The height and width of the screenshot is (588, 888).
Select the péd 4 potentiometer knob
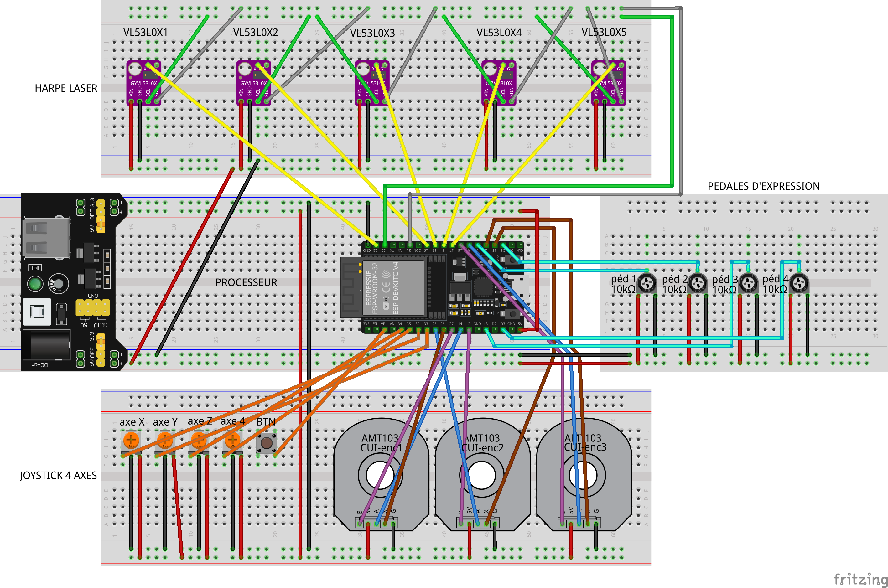pyautogui.click(x=799, y=283)
